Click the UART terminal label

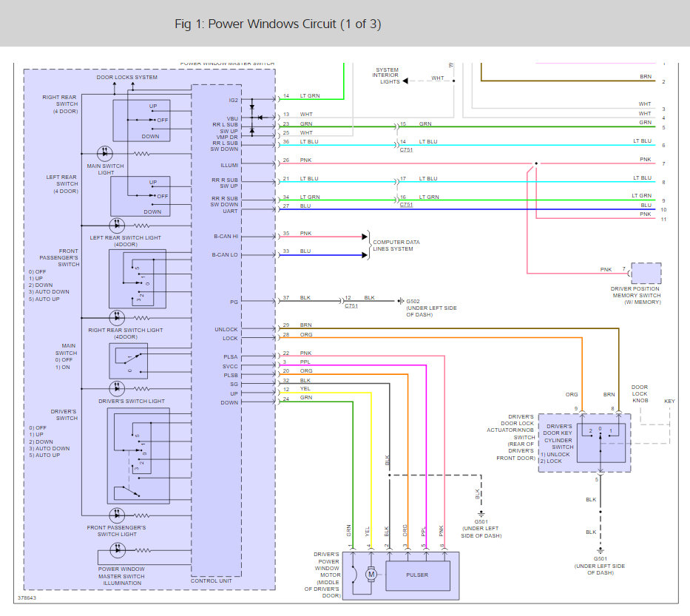click(x=230, y=211)
